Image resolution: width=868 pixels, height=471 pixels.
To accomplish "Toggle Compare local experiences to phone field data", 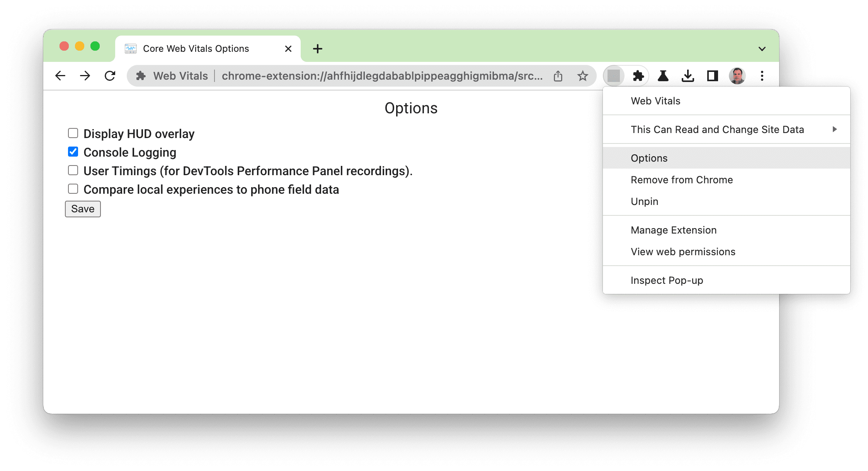I will (73, 189).
